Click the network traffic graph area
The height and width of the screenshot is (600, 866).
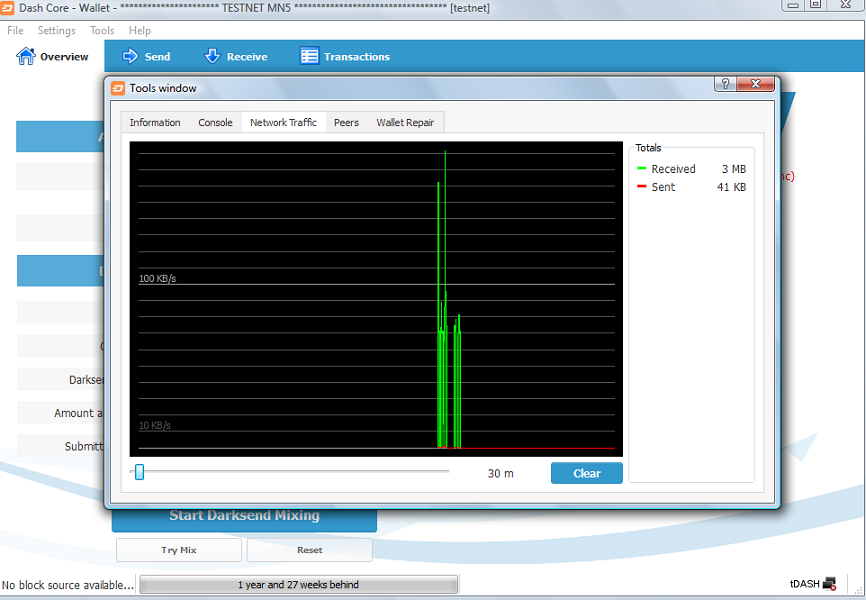[376, 298]
